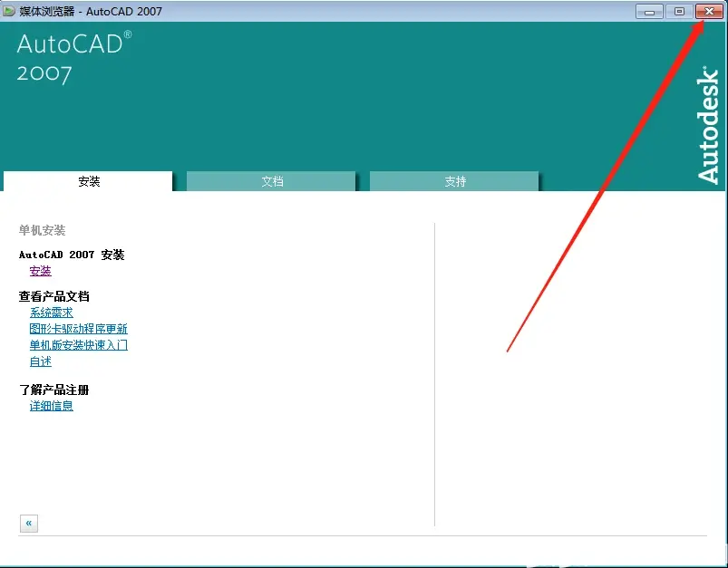
Task: Click the 安装 link under AutoCAD 2007 安装
Action: pyautogui.click(x=41, y=271)
